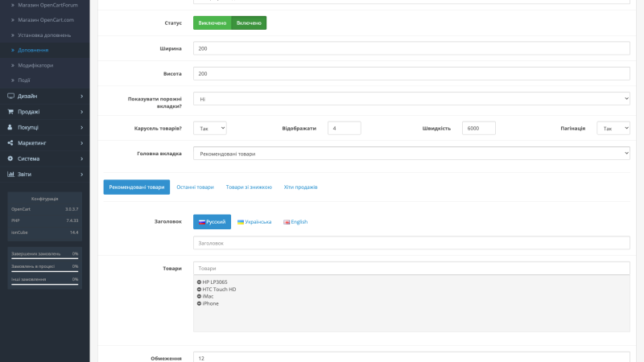Open the Модифікатори sidebar item

35,65
